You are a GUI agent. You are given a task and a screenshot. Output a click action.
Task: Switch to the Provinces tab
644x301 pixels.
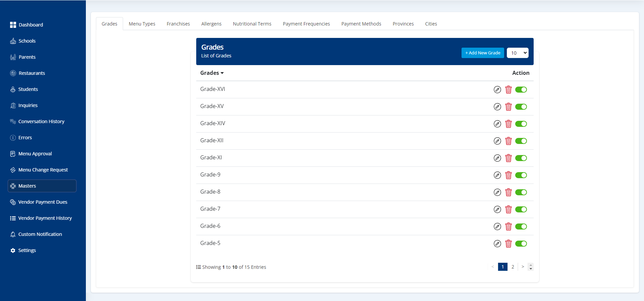(403, 24)
